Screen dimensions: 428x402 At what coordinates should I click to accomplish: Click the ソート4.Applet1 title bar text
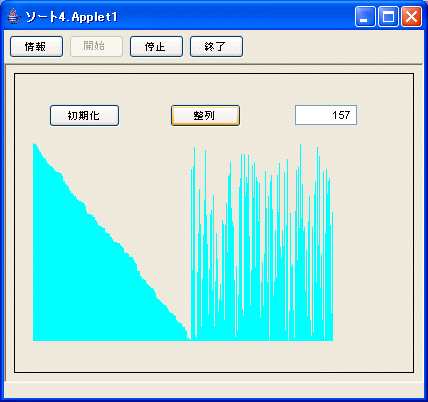tap(71, 17)
